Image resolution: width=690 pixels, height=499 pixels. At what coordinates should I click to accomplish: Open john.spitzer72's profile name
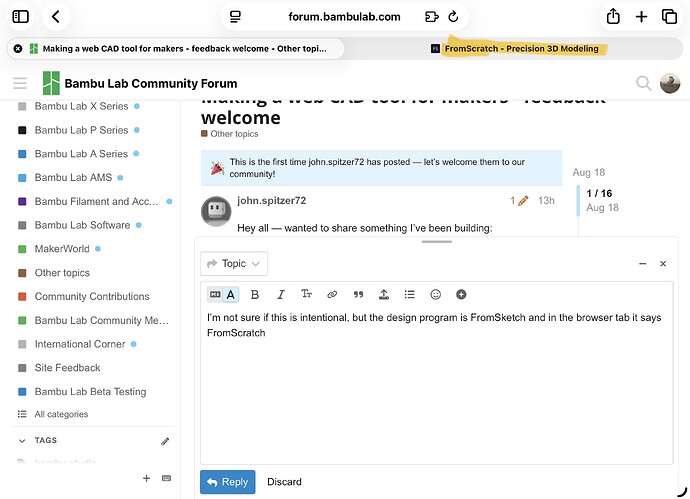point(272,201)
